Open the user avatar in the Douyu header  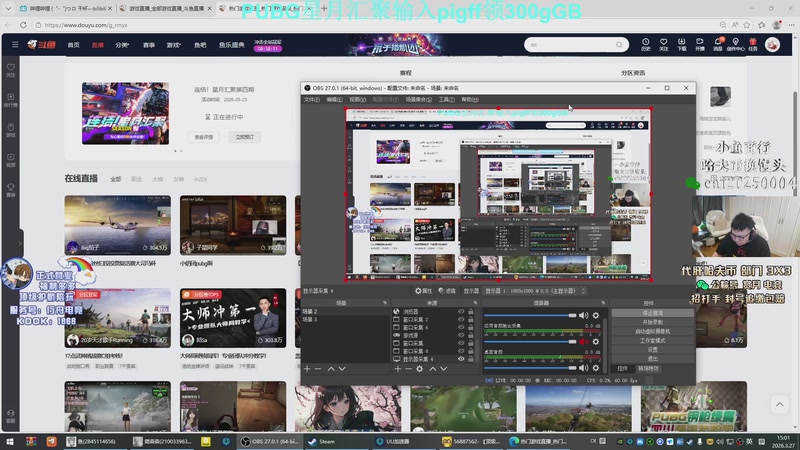772,45
